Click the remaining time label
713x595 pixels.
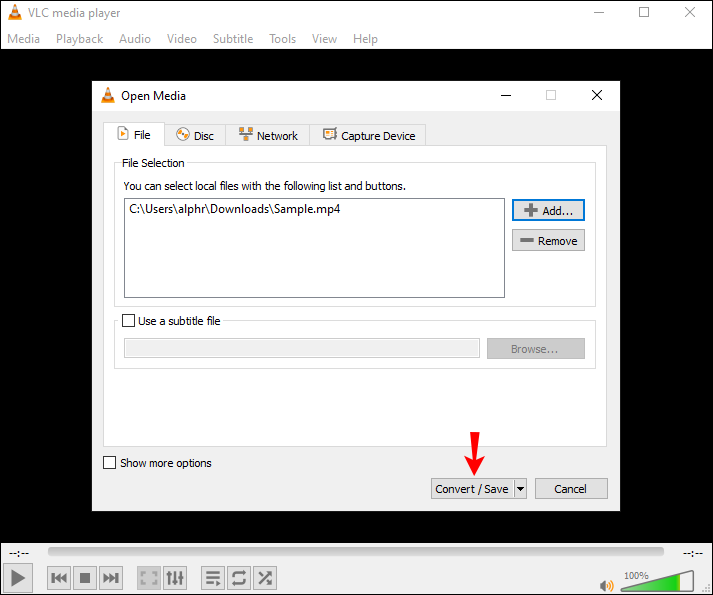(x=693, y=554)
